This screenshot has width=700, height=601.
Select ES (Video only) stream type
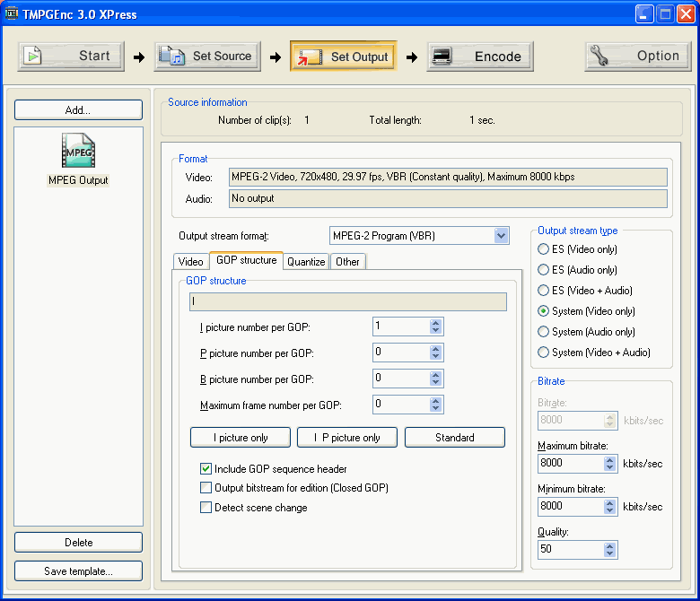(x=543, y=249)
